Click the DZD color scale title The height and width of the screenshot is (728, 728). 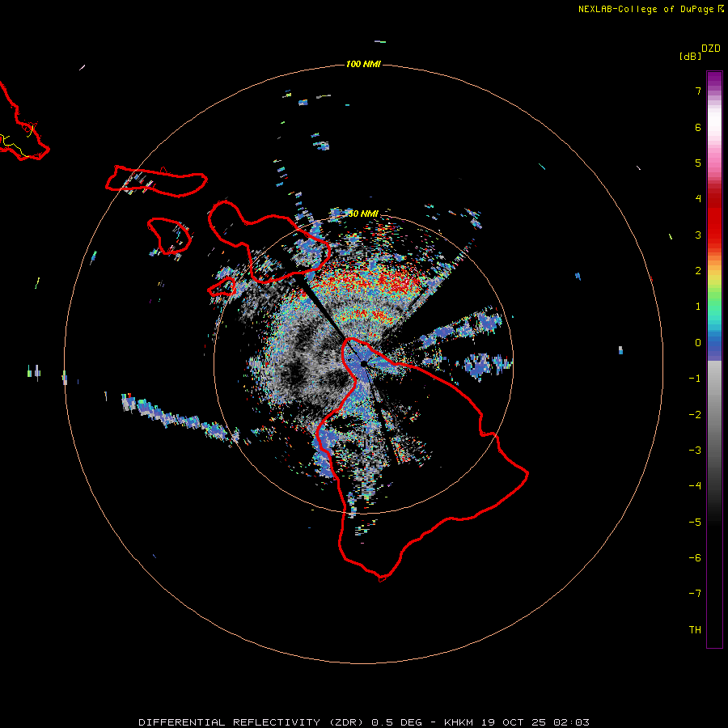pyautogui.click(x=711, y=49)
